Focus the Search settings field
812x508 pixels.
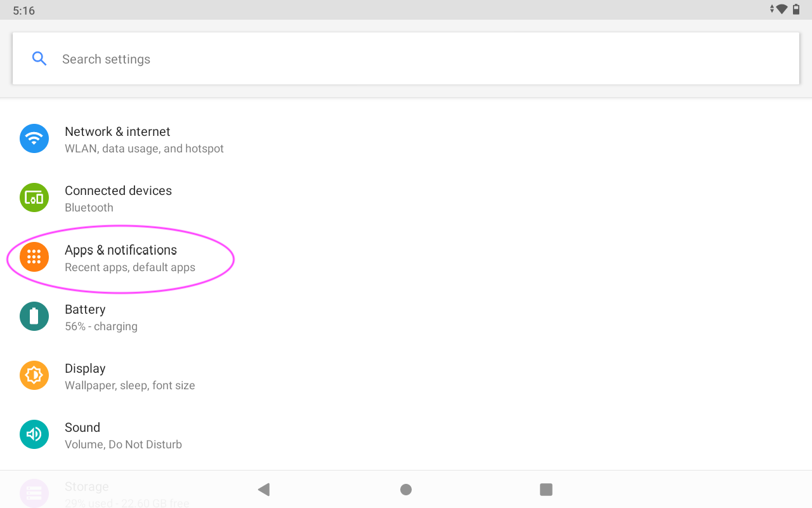406,59
